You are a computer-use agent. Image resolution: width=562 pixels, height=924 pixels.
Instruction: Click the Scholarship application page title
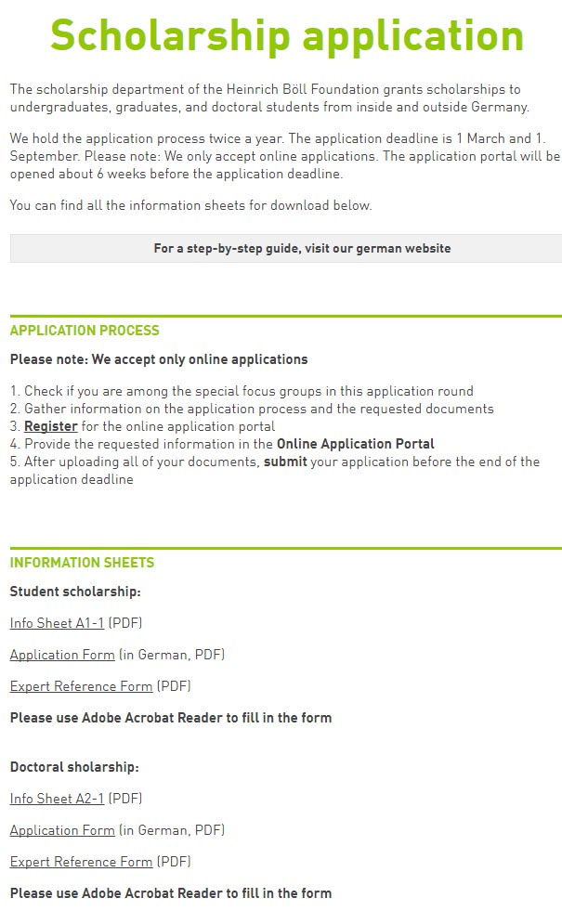(x=287, y=35)
